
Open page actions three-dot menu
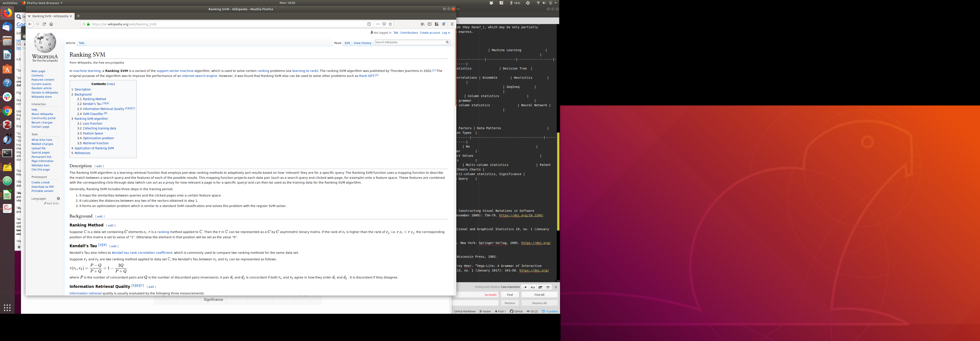pos(378,24)
